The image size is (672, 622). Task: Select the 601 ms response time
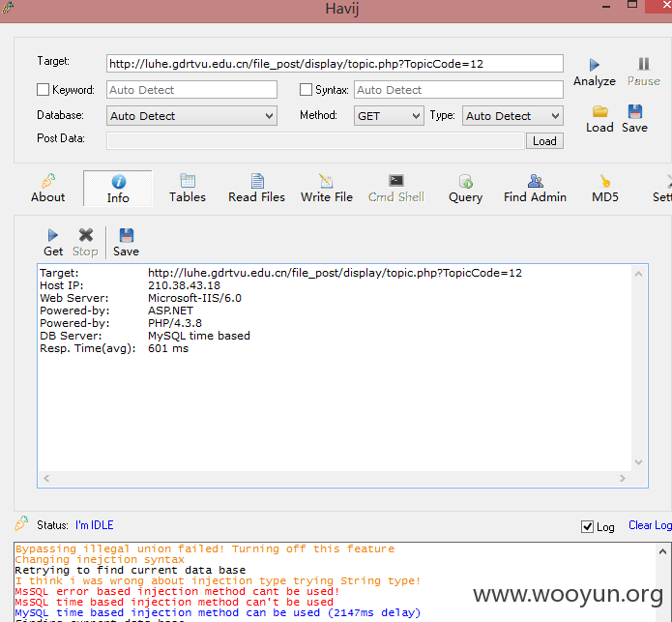click(x=168, y=348)
